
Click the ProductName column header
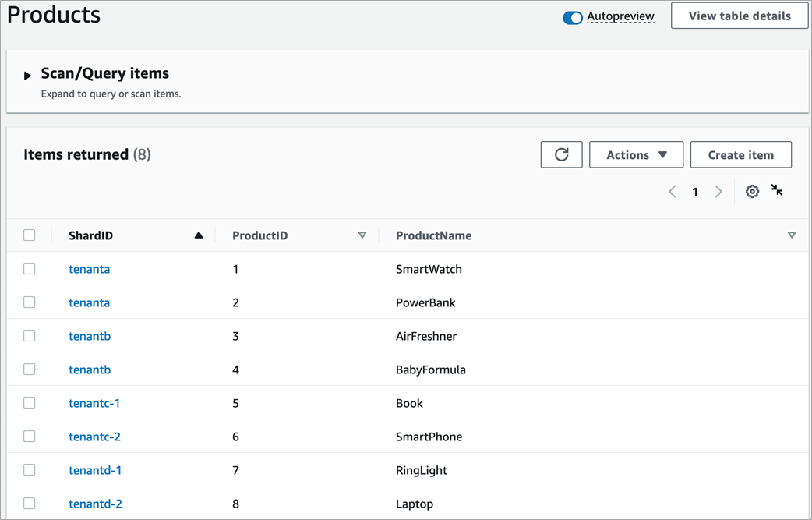(x=433, y=235)
